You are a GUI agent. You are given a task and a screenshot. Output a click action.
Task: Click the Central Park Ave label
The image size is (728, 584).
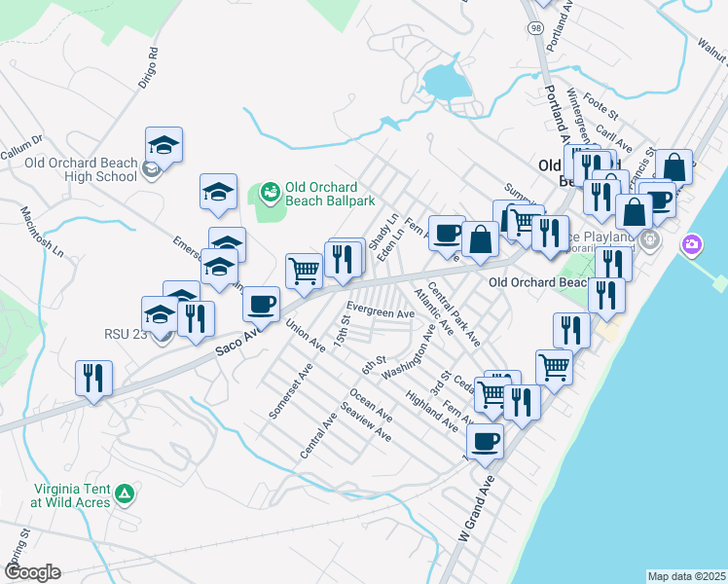[454, 314]
